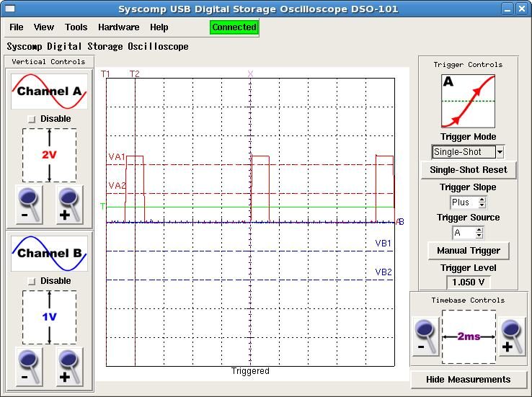Image resolution: width=532 pixels, height=397 pixels.
Task: Open the Help menu
Action: click(159, 27)
